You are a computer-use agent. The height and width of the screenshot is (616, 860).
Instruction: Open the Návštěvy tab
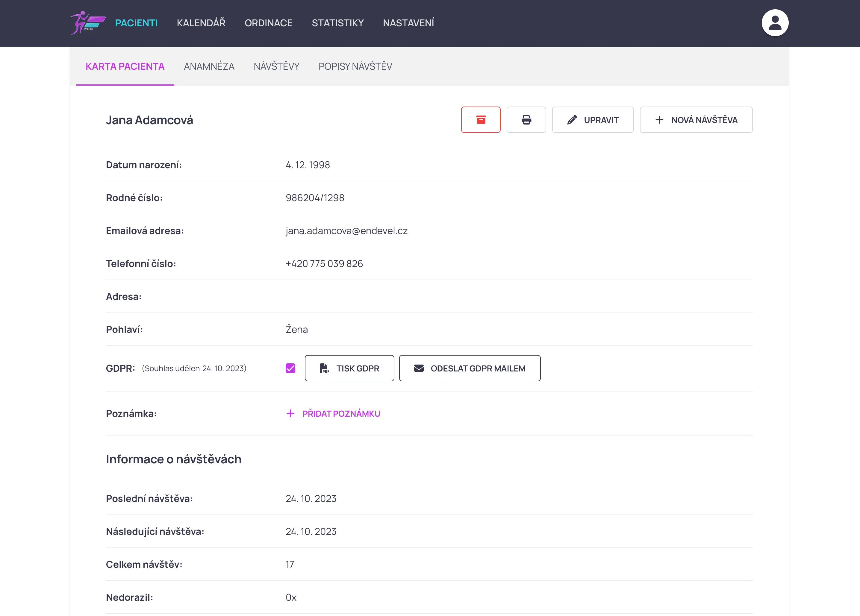(x=276, y=66)
